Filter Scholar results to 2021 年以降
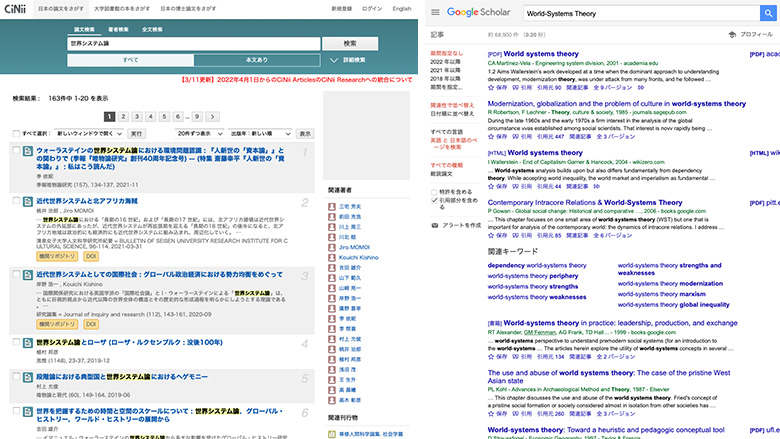Image resolution: width=780 pixels, height=439 pixels. pyautogui.click(x=445, y=70)
